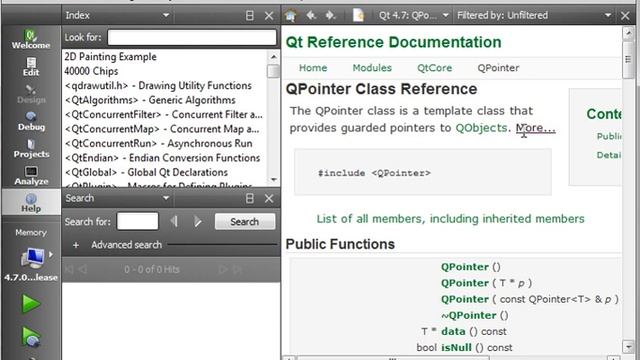The width and height of the screenshot is (640, 360).
Task: Click index list scroll down arrow
Action: pos(273,180)
